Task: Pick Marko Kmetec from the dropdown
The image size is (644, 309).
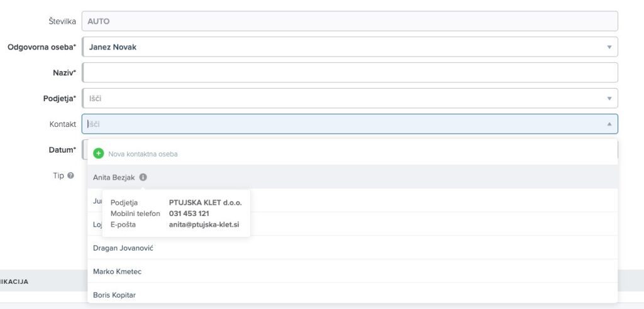Action: coord(117,271)
